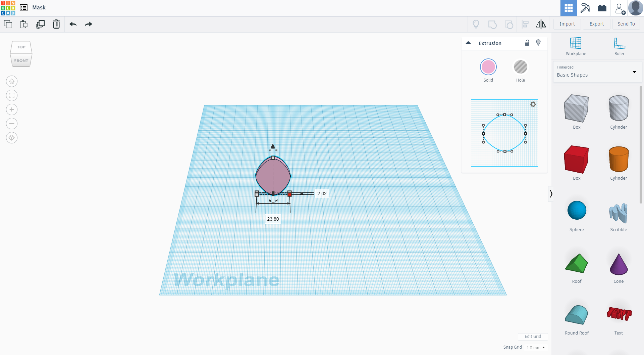Click the Fit all in view button
The image size is (644, 355).
pyautogui.click(x=12, y=95)
